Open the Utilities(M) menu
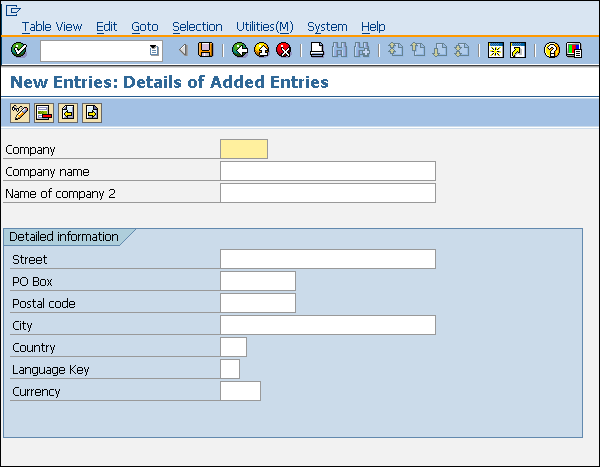Viewport: 600px width, 467px height. 264,27
